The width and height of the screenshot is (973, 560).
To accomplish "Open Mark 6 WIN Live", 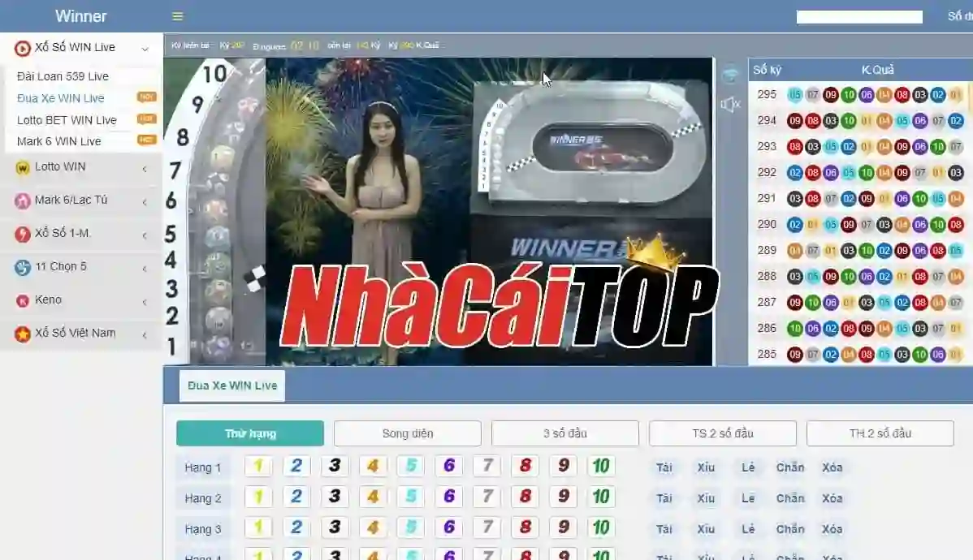I will click(58, 141).
